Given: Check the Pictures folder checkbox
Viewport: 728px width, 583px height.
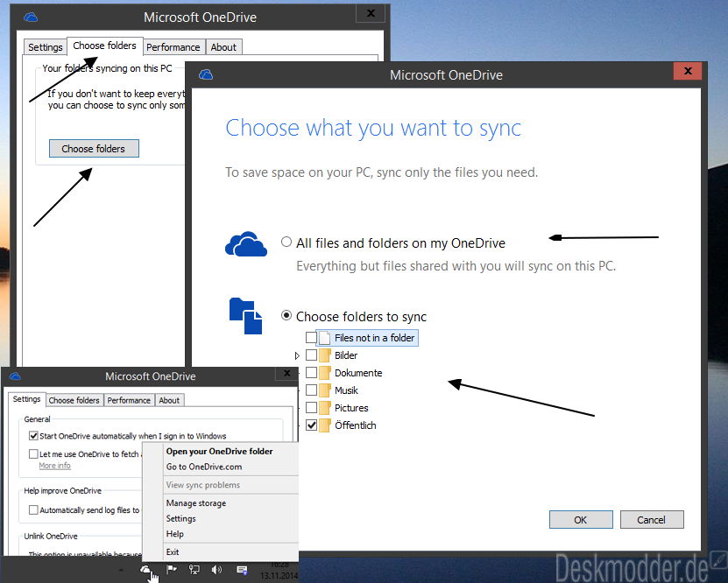Looking at the screenshot, I should click(x=312, y=408).
